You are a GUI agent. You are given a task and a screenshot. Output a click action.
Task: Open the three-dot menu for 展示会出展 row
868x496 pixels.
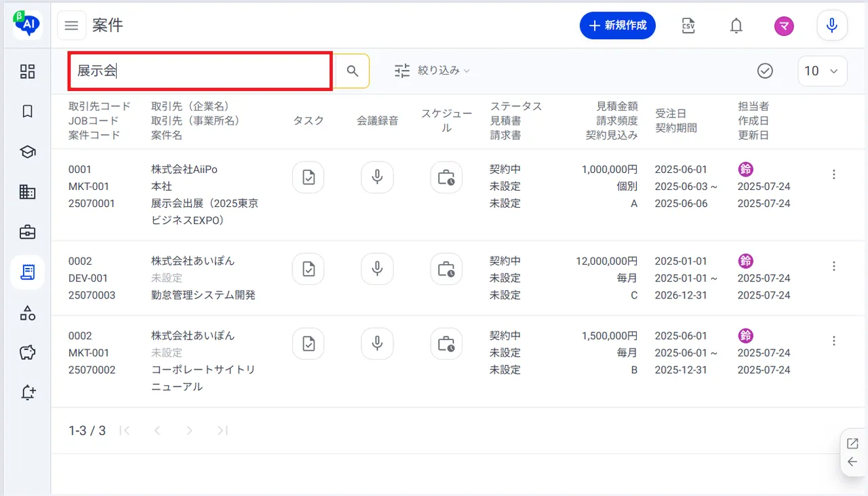click(x=834, y=174)
